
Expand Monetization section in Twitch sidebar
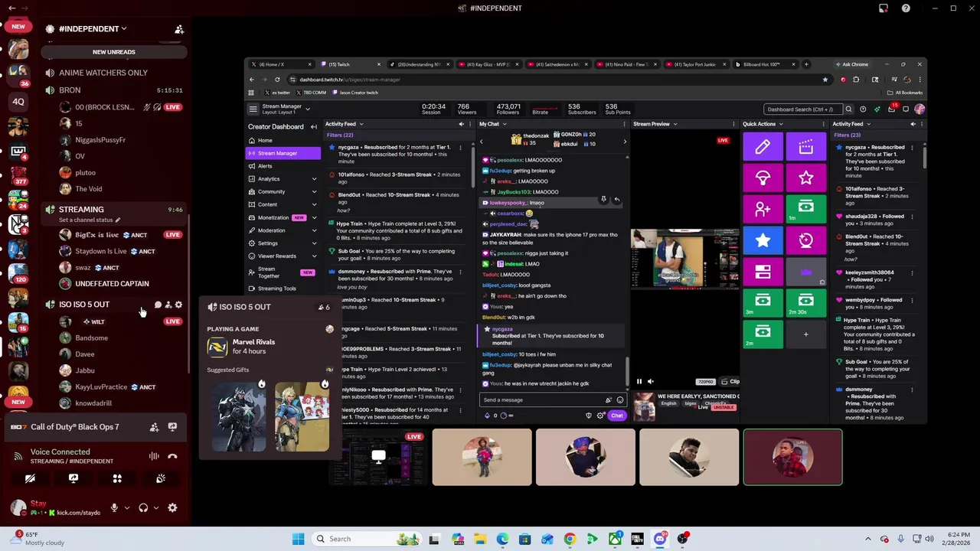[x=314, y=218]
